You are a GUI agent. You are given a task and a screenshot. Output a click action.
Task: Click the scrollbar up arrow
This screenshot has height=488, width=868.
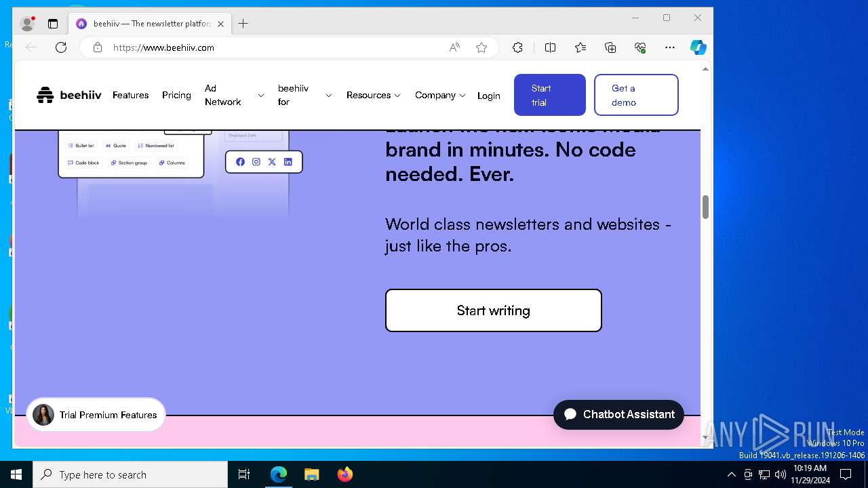[705, 68]
